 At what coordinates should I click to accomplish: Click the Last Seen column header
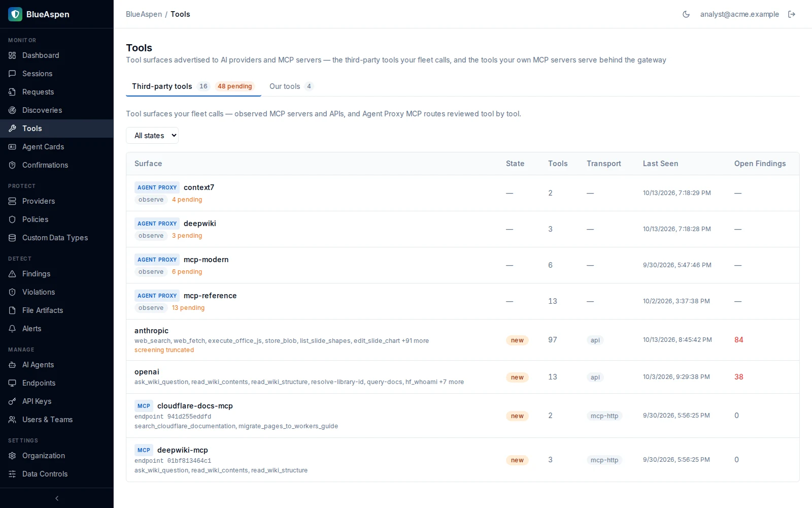[x=660, y=164]
